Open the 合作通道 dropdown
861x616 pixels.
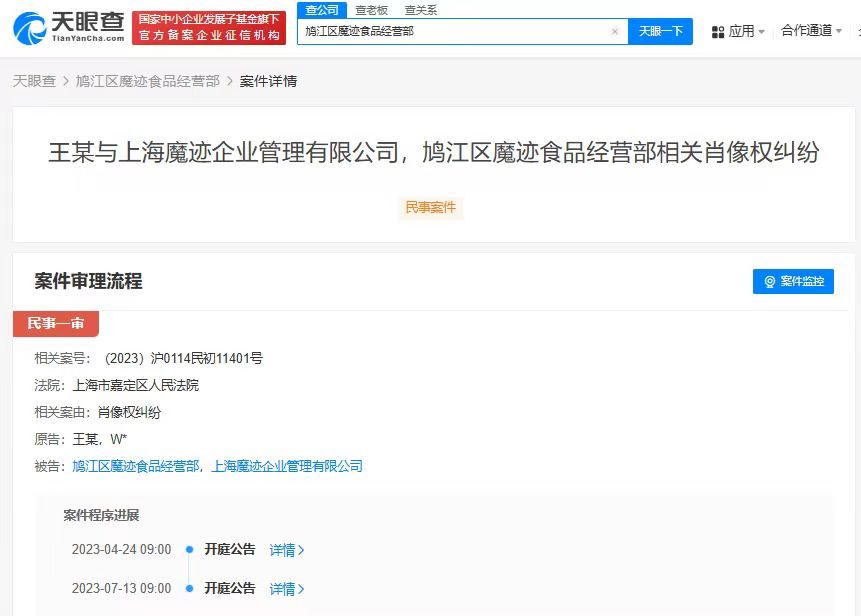[810, 31]
